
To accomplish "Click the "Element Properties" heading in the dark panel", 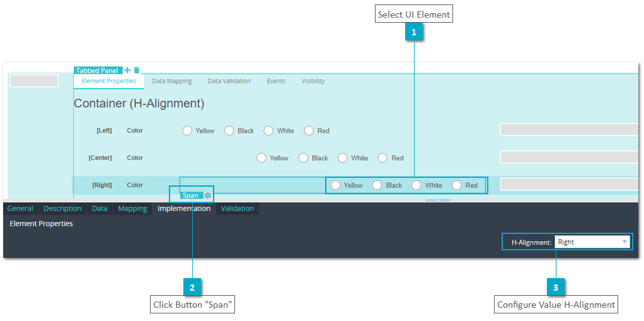I will [x=41, y=224].
